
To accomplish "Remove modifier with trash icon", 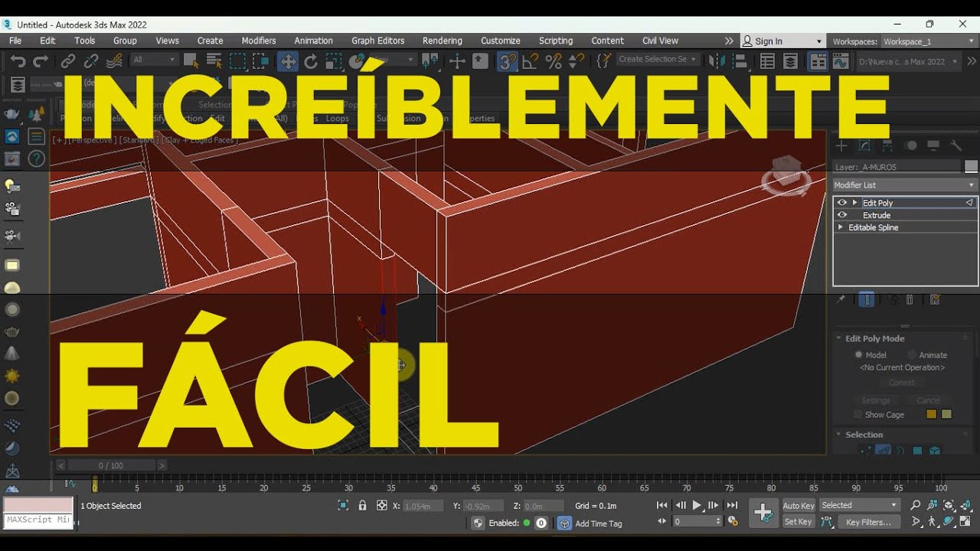I will pos(910,300).
